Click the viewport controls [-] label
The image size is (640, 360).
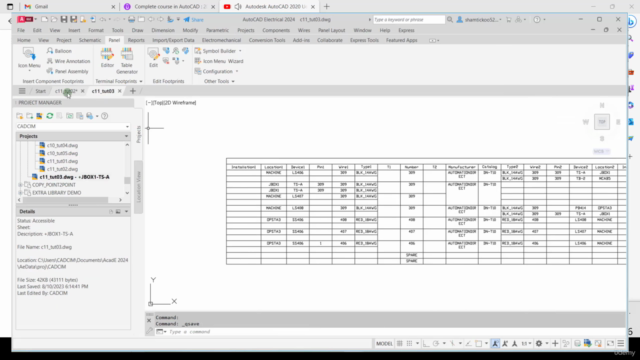(149, 103)
